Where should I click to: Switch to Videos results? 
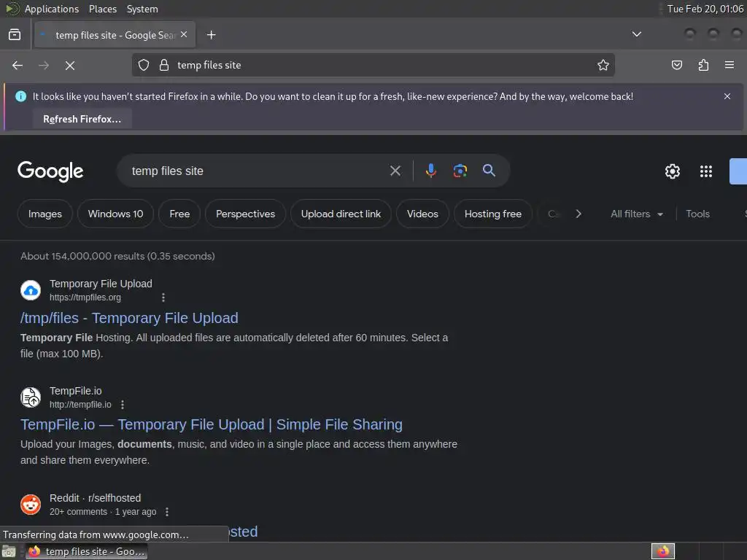(422, 214)
